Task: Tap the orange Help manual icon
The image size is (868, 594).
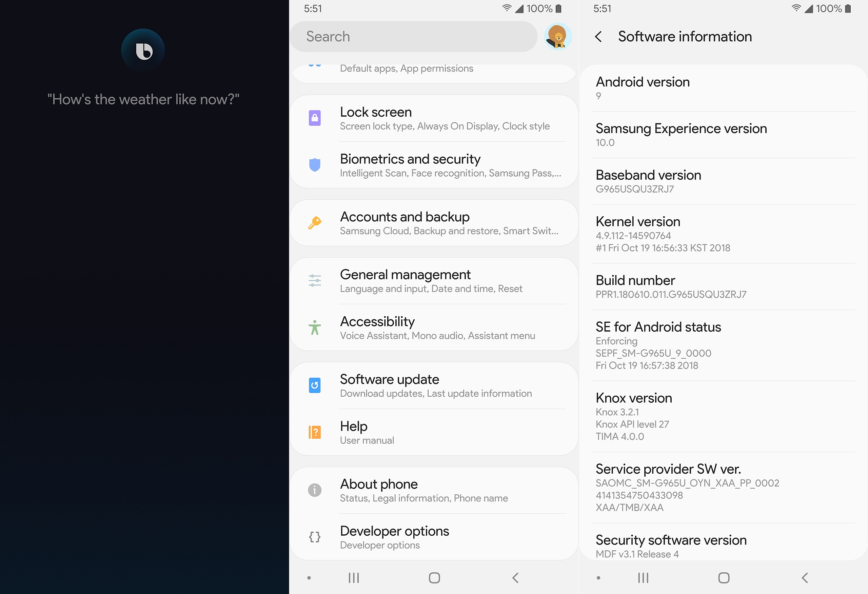Action: pyautogui.click(x=315, y=432)
